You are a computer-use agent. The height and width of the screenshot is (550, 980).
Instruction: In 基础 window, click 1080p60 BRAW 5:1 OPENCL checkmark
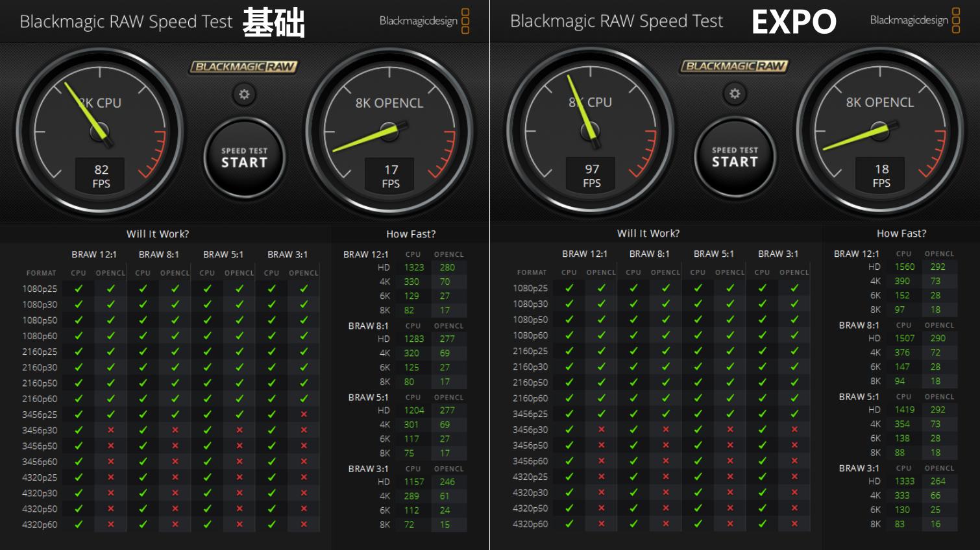239,336
